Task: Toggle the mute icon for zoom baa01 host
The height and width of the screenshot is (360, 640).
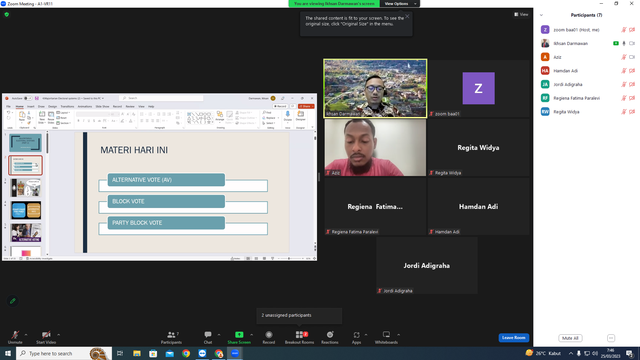Action: 624,30
